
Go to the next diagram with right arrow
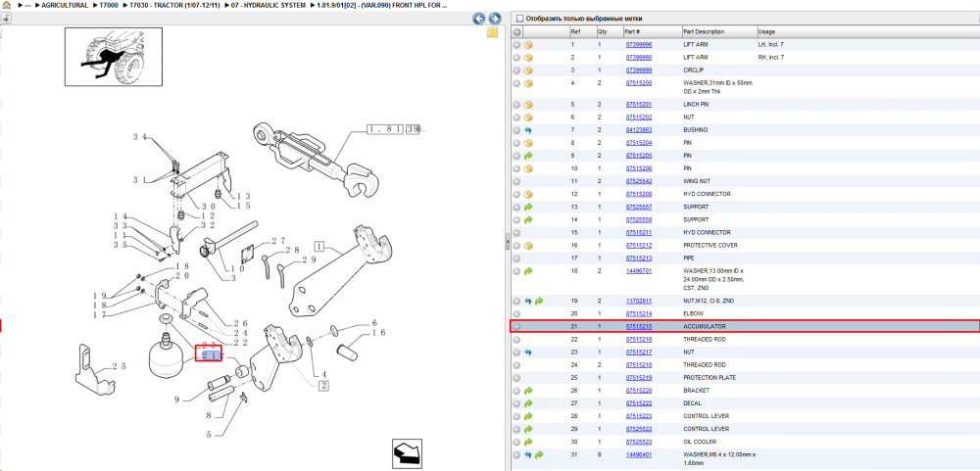tap(494, 19)
